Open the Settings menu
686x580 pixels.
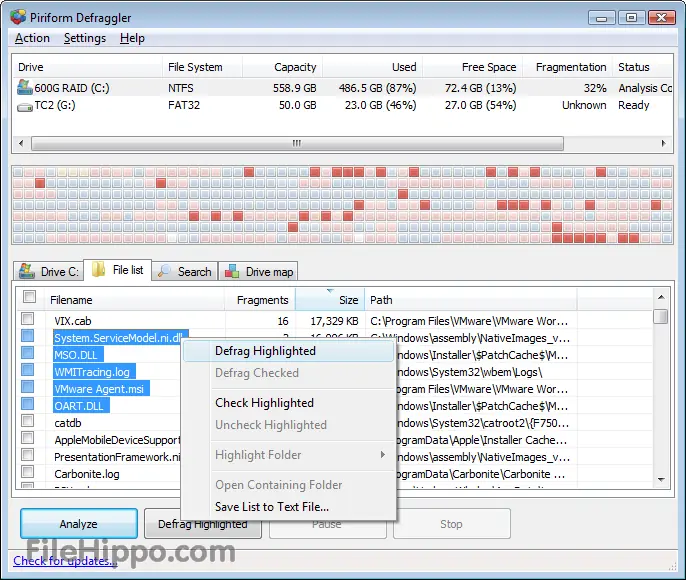point(85,38)
